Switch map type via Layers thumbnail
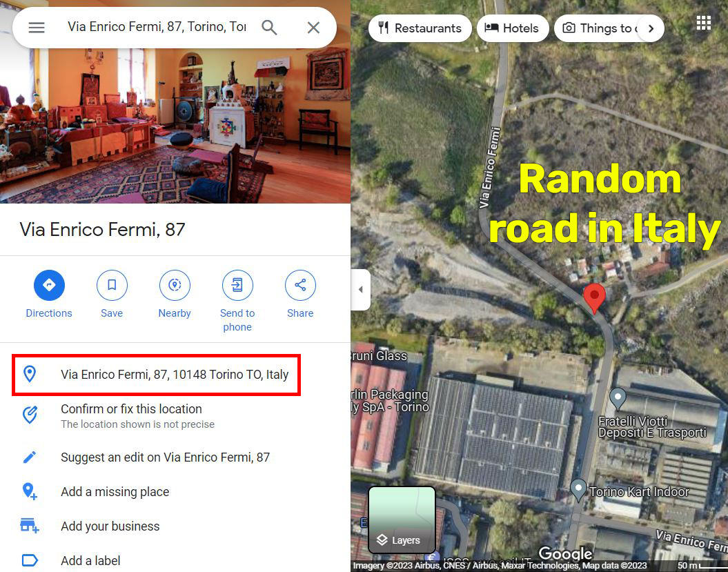This screenshot has height=572, width=728. pos(402,520)
